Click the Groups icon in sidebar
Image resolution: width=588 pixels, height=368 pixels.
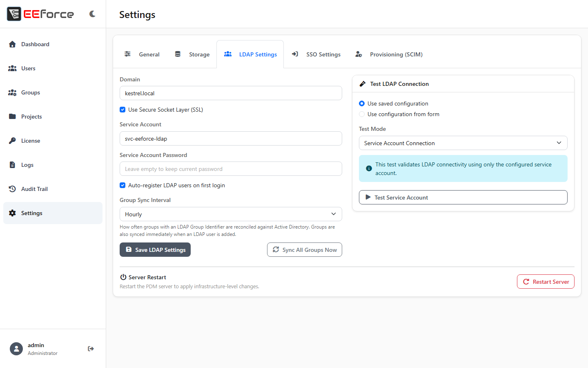[x=12, y=92]
